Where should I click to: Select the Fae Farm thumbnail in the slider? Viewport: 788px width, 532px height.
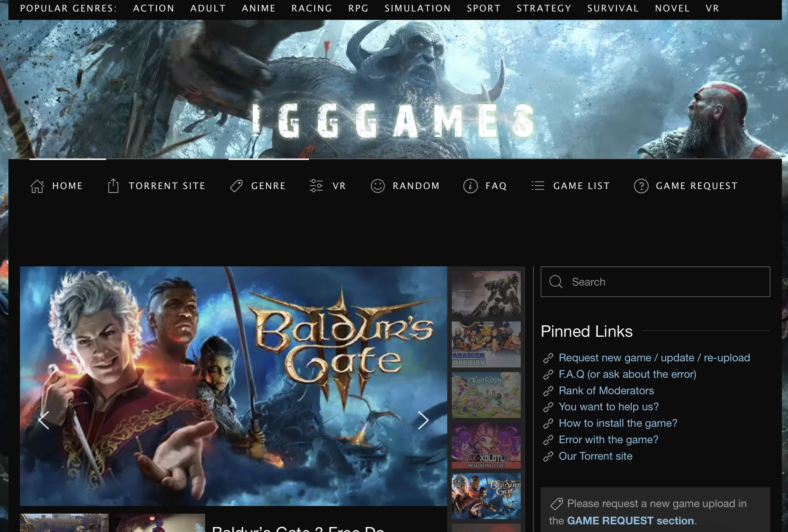(486, 395)
